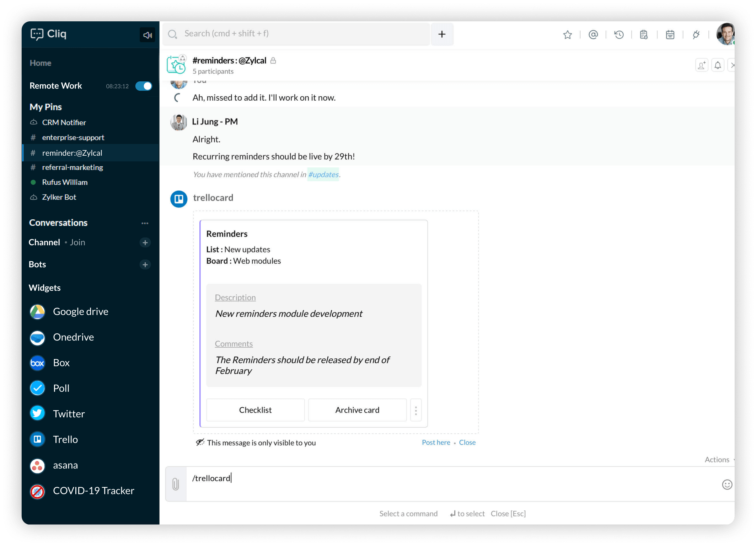Click the notification bell in channel header
Image resolution: width=756 pixels, height=546 pixels.
pos(718,65)
